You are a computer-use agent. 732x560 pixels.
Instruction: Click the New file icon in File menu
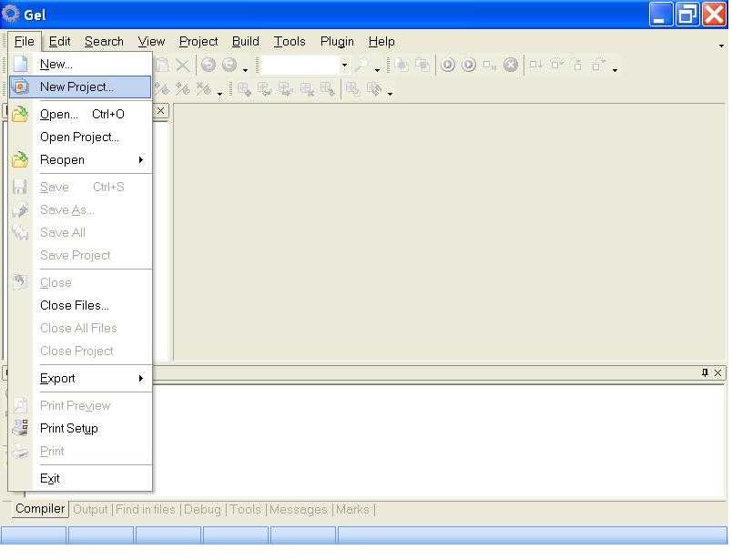click(x=20, y=65)
